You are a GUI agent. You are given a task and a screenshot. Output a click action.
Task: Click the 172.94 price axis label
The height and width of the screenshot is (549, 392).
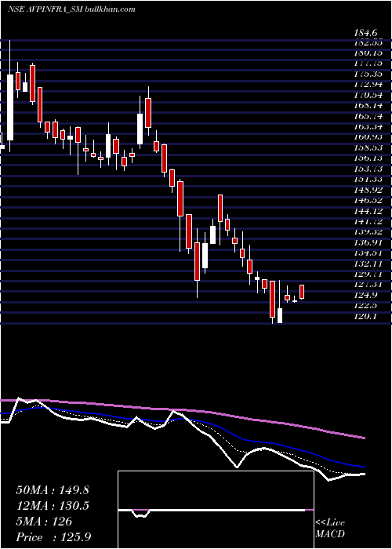click(x=368, y=85)
